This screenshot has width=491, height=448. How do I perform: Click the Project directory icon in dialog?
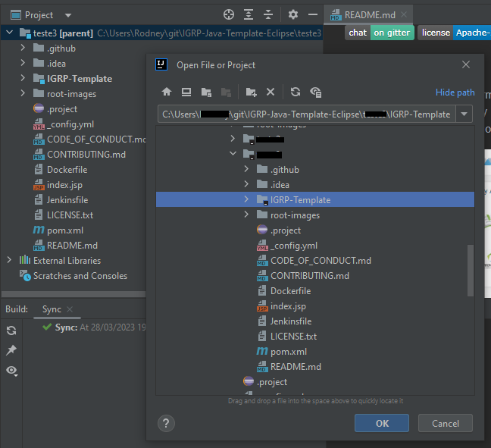coord(206,92)
